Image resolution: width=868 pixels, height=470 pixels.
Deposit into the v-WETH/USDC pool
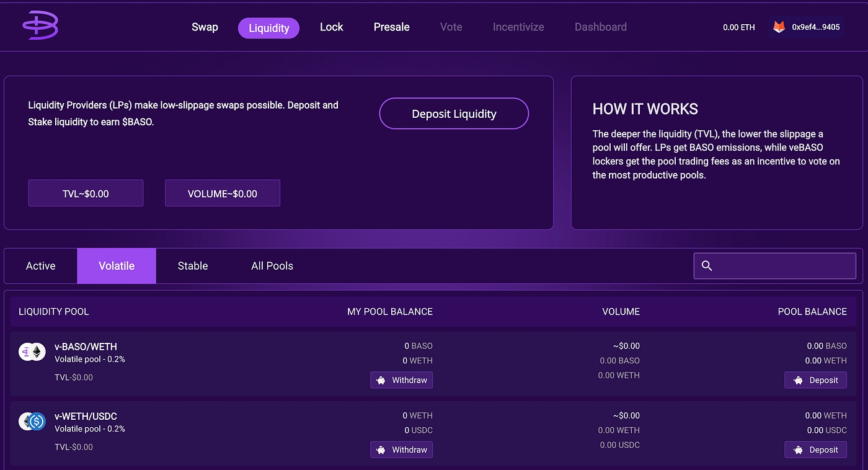click(815, 450)
